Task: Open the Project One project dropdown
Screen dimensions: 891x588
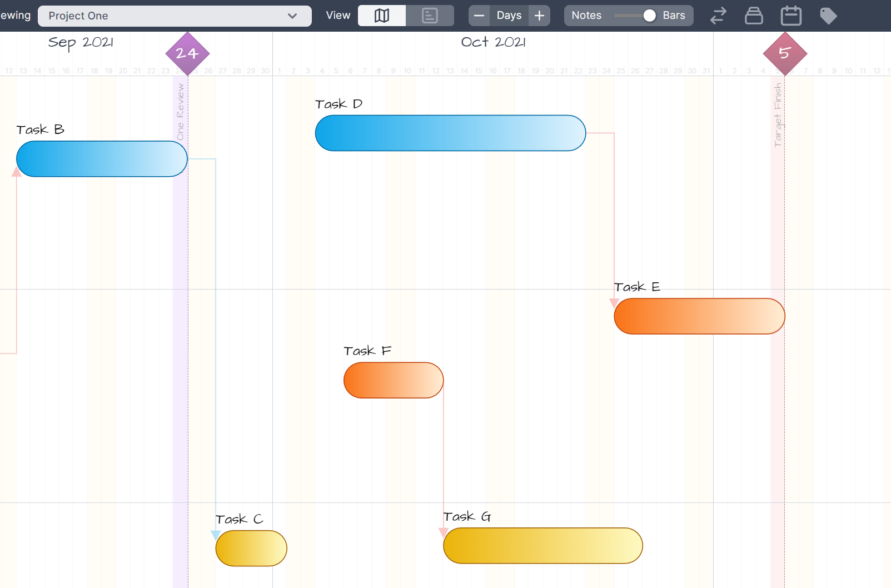Action: (x=174, y=16)
